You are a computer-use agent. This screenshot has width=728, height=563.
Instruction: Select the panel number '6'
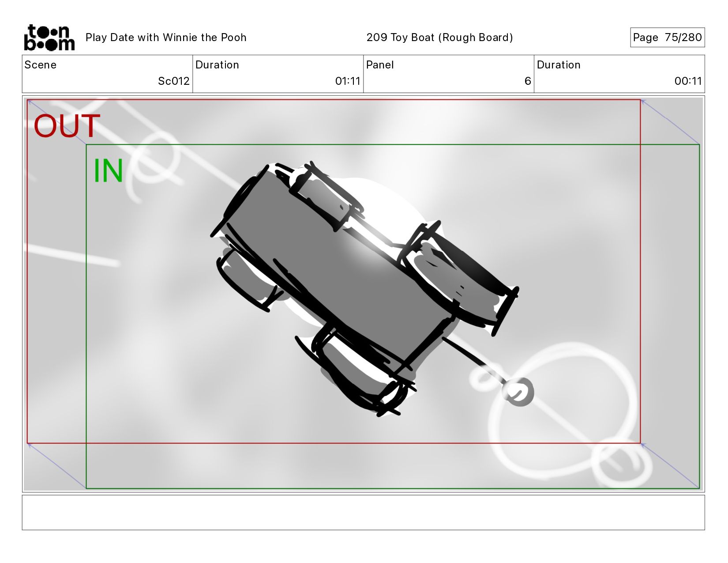tap(528, 81)
